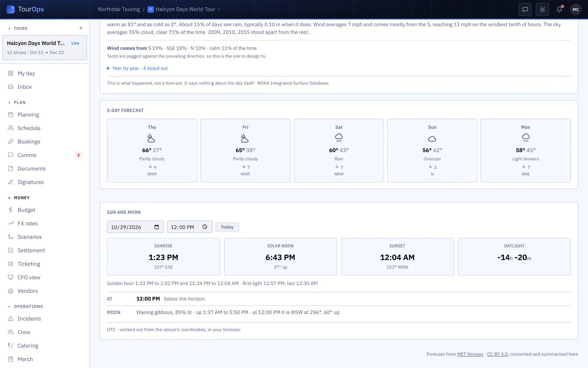
Task: Expand the TOURS section
Action: [18, 28]
